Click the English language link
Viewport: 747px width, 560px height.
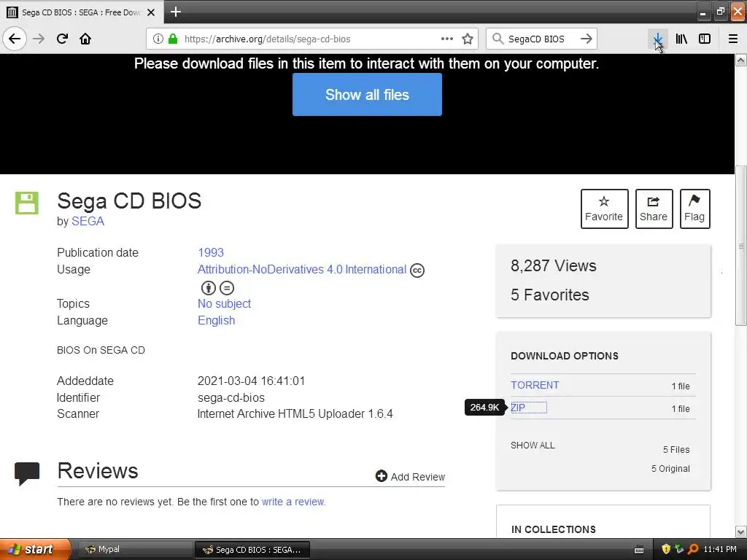(x=216, y=321)
